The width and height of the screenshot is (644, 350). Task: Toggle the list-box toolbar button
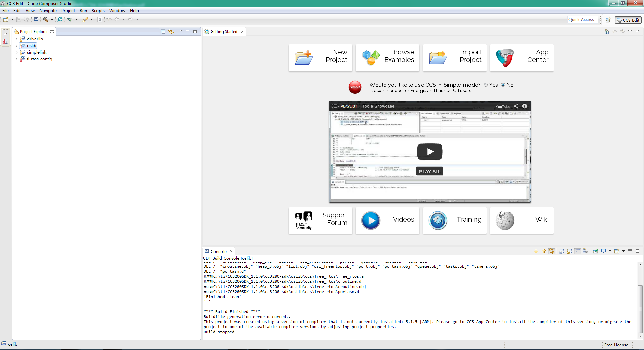pos(100,19)
